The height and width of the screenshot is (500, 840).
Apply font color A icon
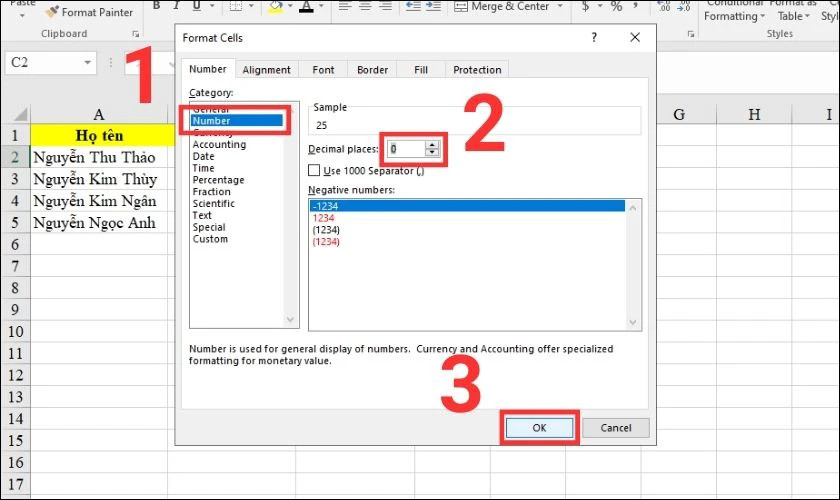(x=306, y=6)
